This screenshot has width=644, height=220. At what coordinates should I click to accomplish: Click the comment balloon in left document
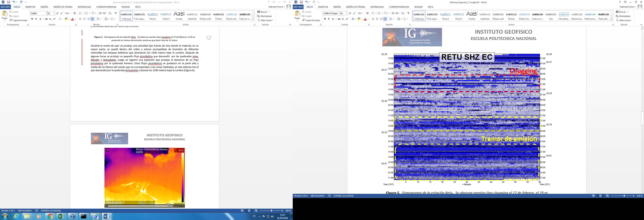(x=209, y=38)
